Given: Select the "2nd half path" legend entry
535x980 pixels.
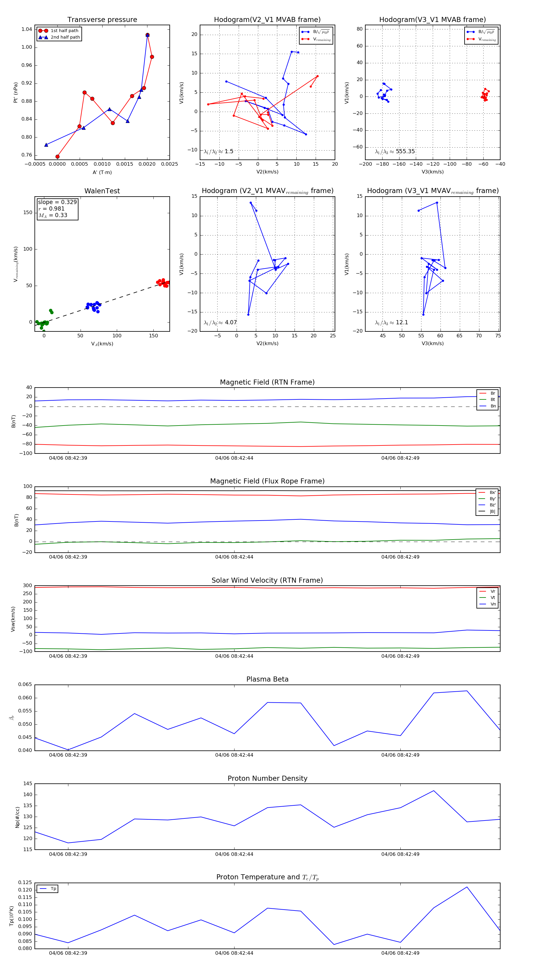Looking at the screenshot, I should tap(59, 37).
